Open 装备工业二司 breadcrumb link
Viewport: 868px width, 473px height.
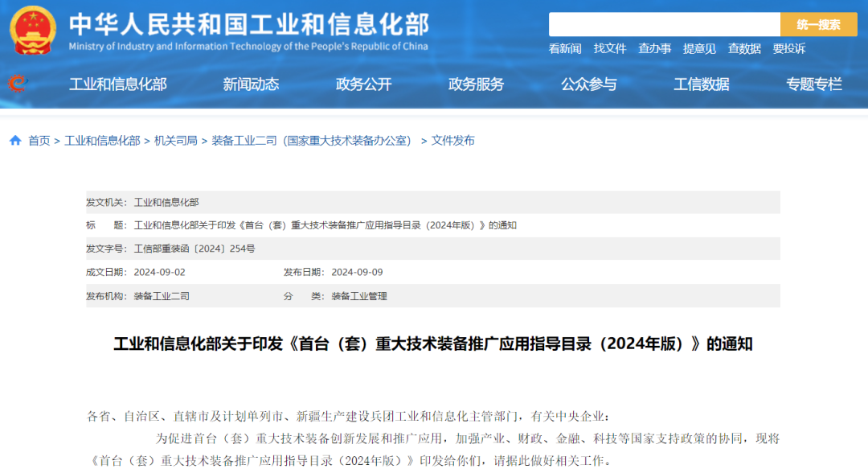pos(312,141)
